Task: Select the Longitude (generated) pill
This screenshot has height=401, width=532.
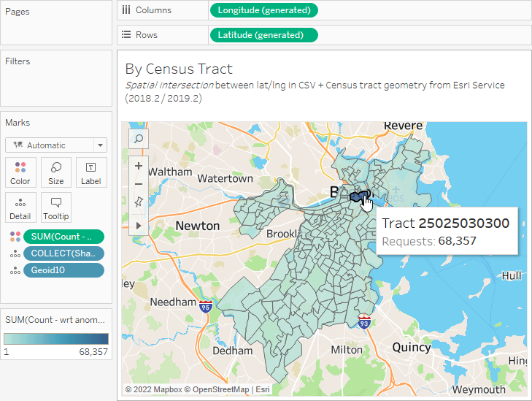Action: point(264,10)
